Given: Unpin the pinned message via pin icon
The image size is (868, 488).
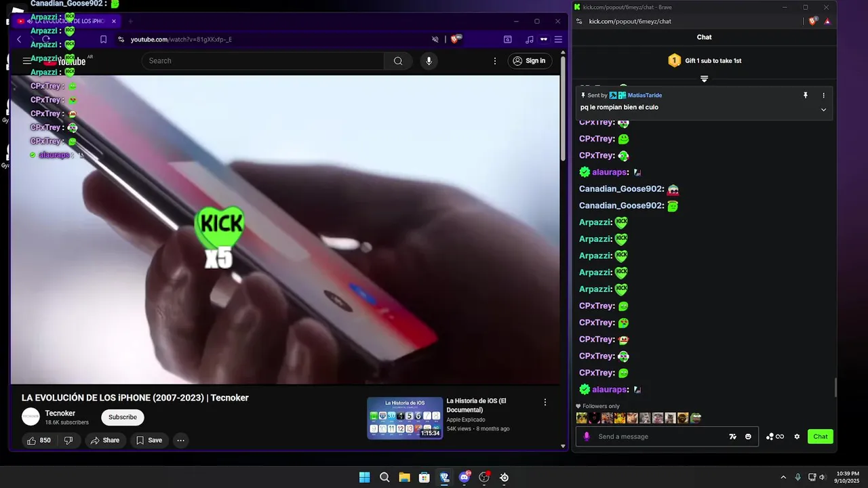Looking at the screenshot, I should pos(806,96).
